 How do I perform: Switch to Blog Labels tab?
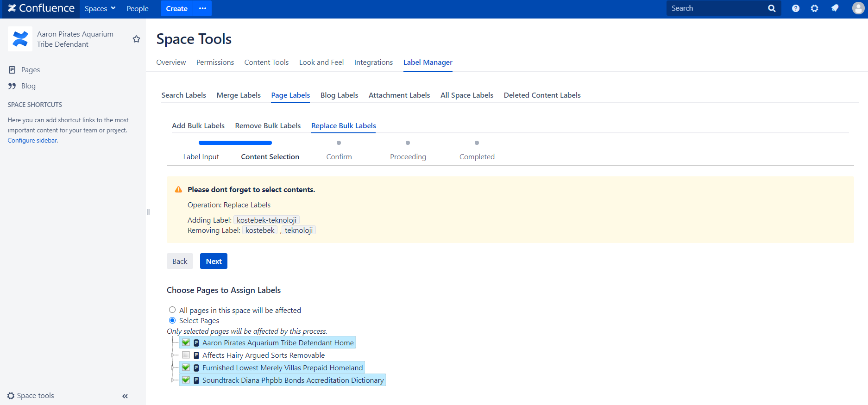point(339,95)
